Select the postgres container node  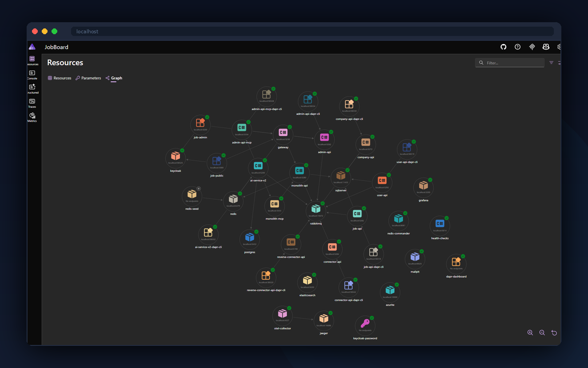[250, 237]
